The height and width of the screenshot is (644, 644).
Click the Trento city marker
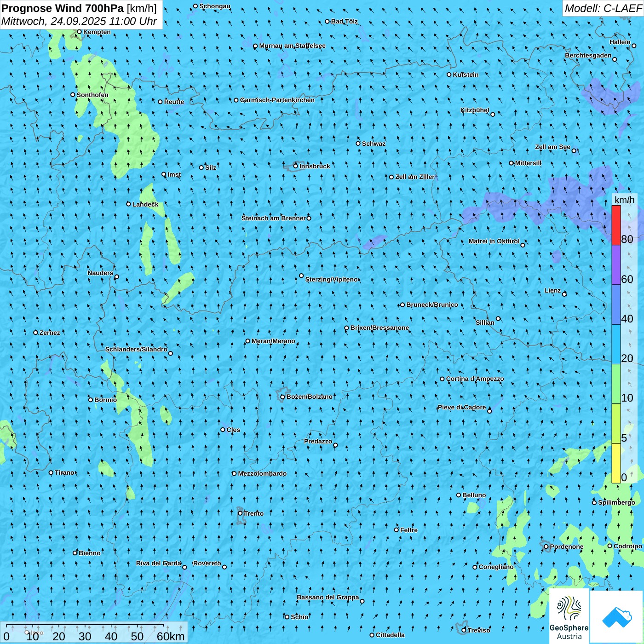coord(240,513)
